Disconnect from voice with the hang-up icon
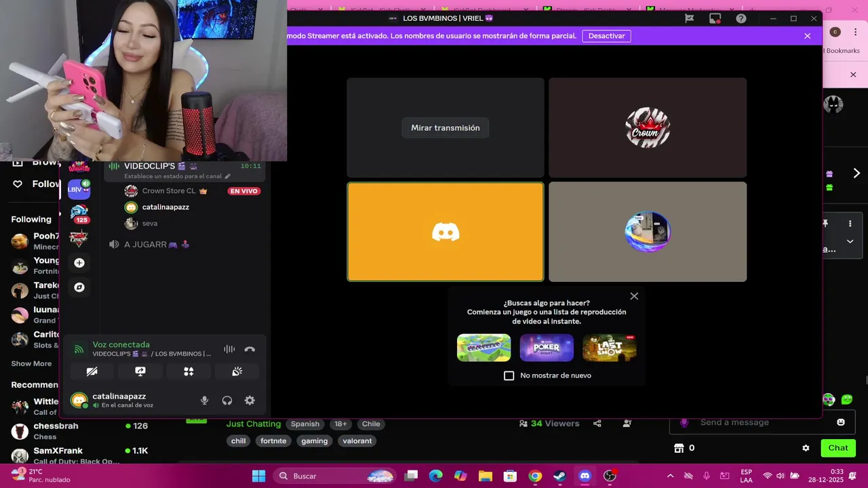 250,350
